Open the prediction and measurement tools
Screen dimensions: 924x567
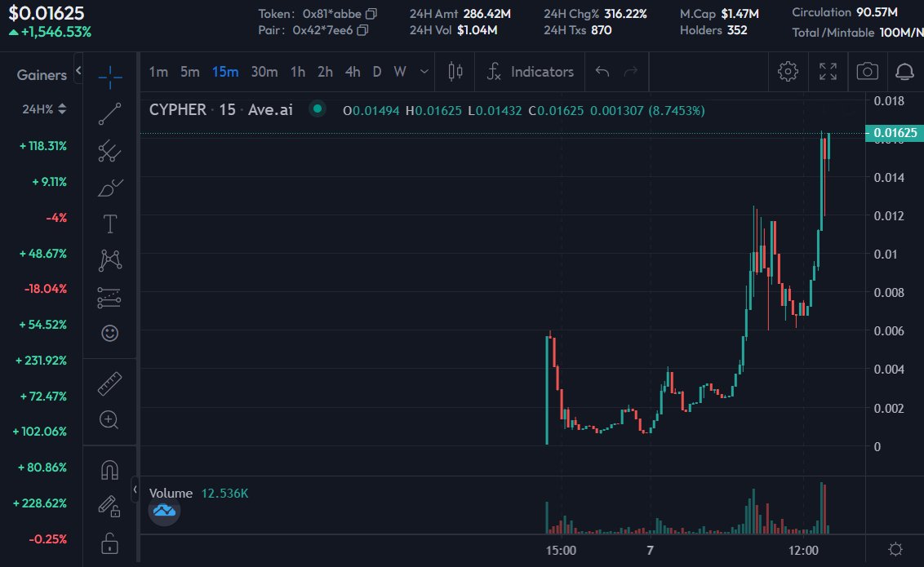point(109,297)
